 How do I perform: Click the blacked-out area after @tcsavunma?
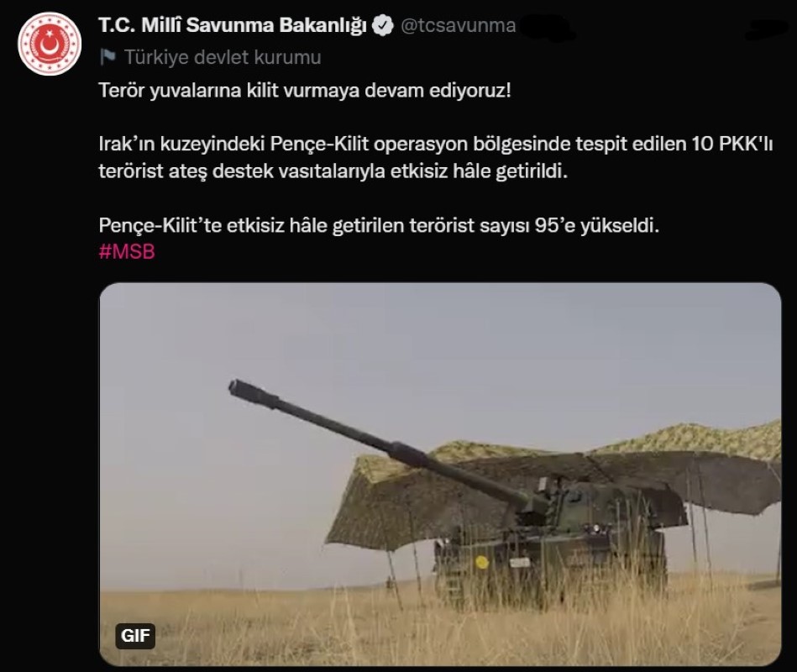[545, 27]
